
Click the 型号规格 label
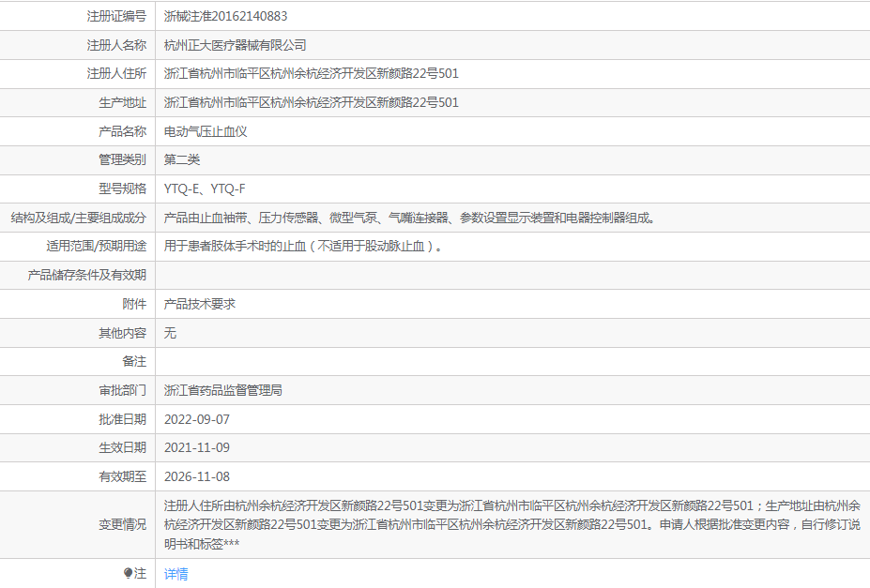[x=123, y=189]
